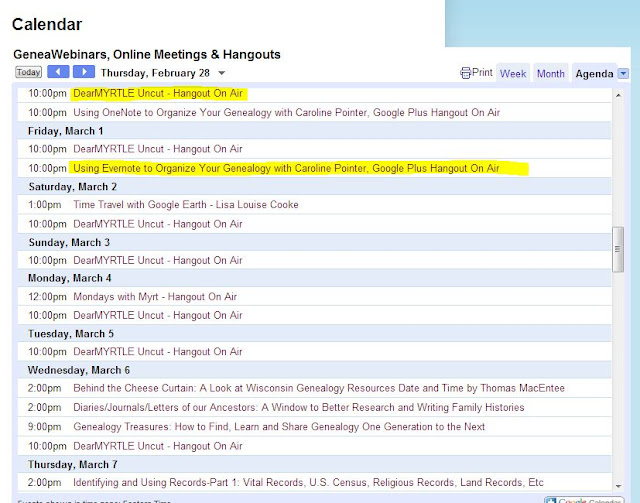Screen dimensions: 640x503
Task: Click the 9:00pm time on Wednesday
Action: [44, 427]
